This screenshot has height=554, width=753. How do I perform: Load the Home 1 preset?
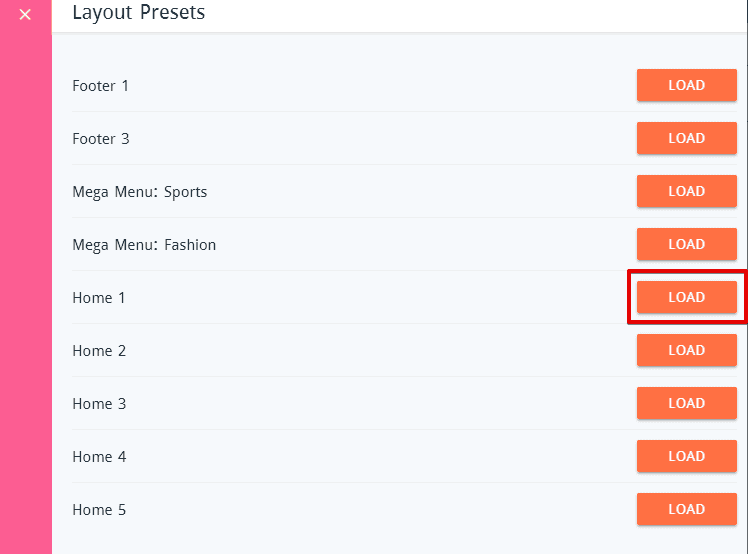(686, 298)
